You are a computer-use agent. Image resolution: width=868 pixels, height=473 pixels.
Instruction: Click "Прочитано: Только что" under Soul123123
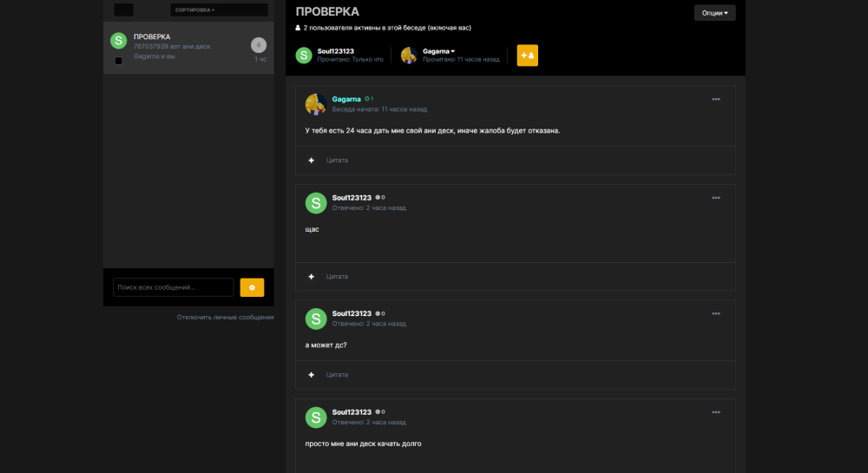(350, 59)
